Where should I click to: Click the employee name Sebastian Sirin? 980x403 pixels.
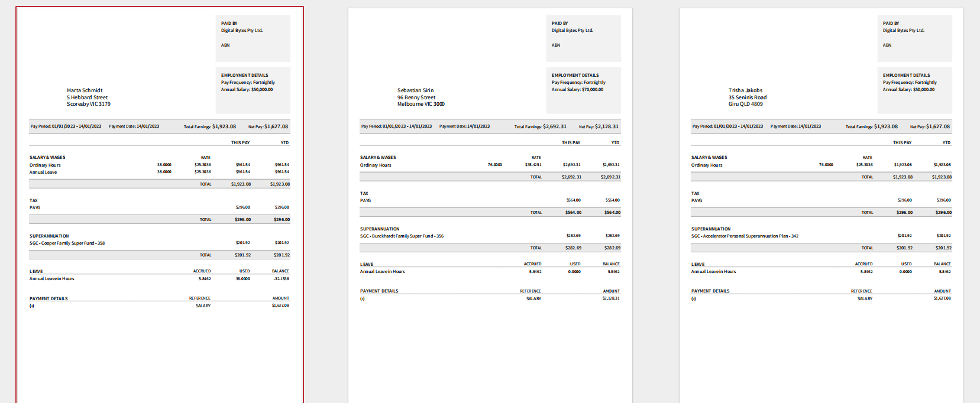point(415,90)
